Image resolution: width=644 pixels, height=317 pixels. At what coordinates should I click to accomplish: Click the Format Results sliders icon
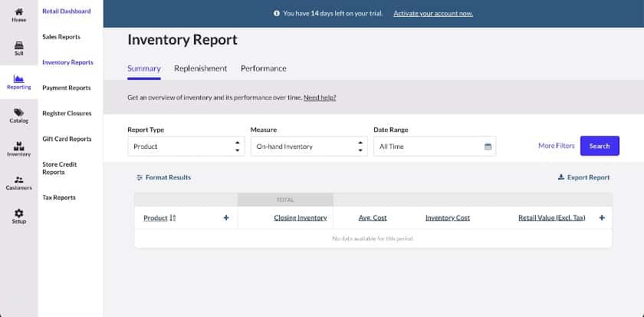point(140,177)
